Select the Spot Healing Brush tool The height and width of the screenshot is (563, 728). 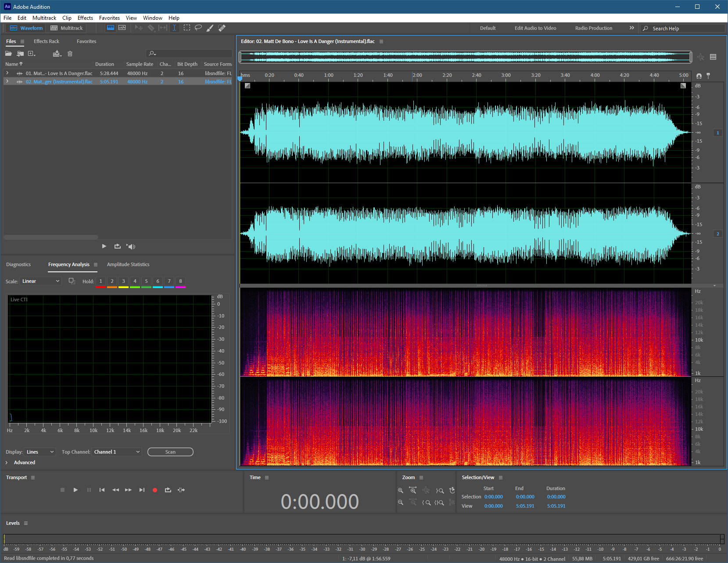[222, 28]
